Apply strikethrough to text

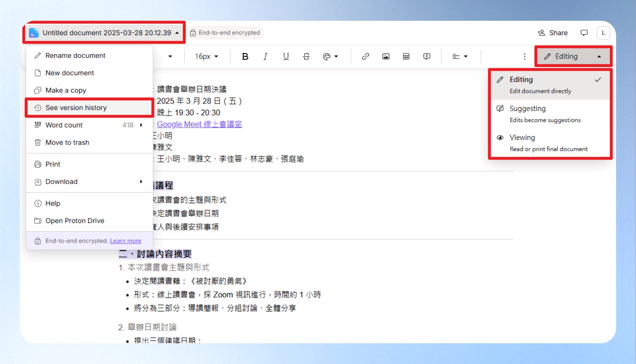coord(306,57)
